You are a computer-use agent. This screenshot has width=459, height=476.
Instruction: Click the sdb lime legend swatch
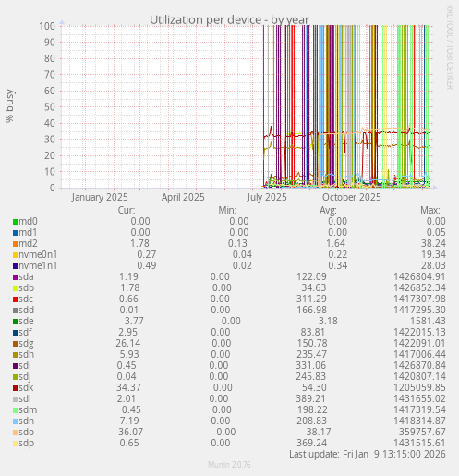pos(16,288)
